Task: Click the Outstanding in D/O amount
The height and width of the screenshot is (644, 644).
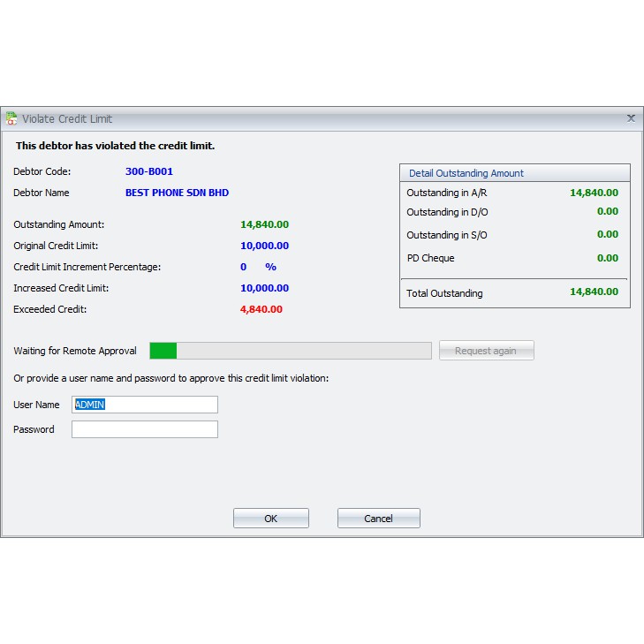Action: pos(607,212)
